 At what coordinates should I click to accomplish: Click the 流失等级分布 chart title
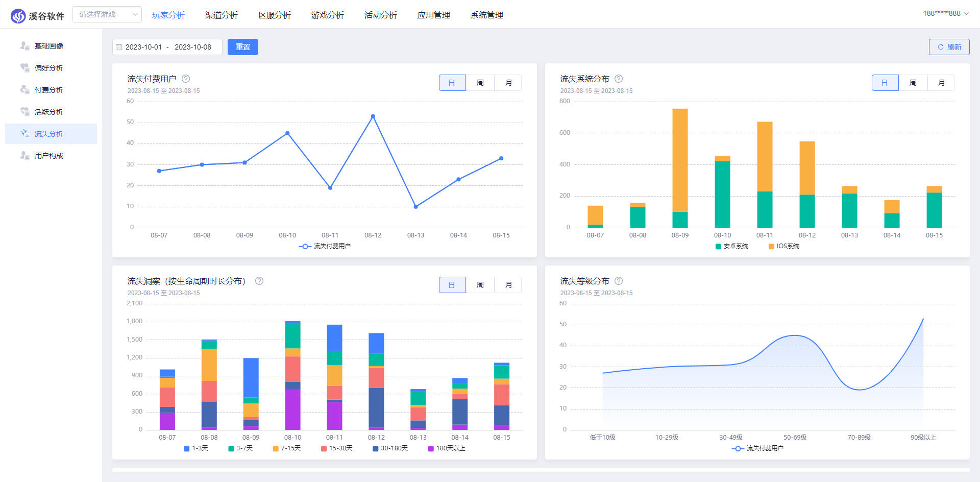point(585,281)
